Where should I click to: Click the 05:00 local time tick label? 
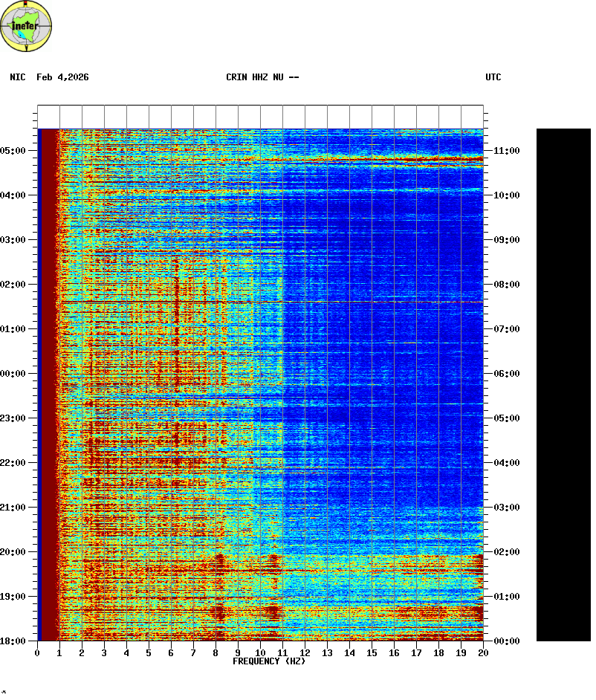13,151
